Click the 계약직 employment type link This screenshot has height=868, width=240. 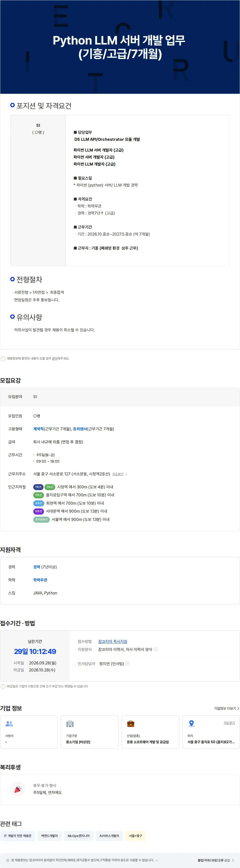point(38,429)
